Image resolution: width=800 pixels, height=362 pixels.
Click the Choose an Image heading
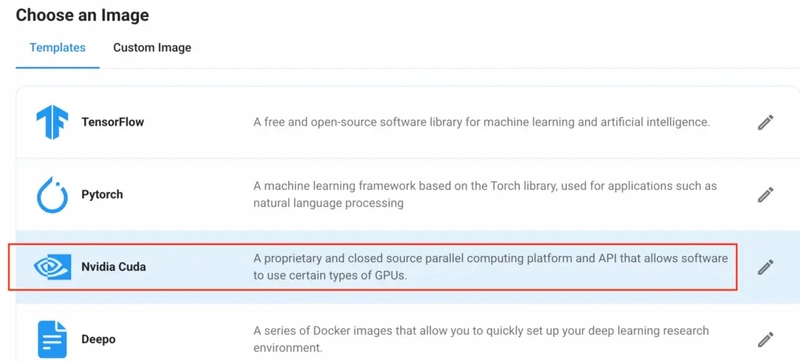point(82,15)
